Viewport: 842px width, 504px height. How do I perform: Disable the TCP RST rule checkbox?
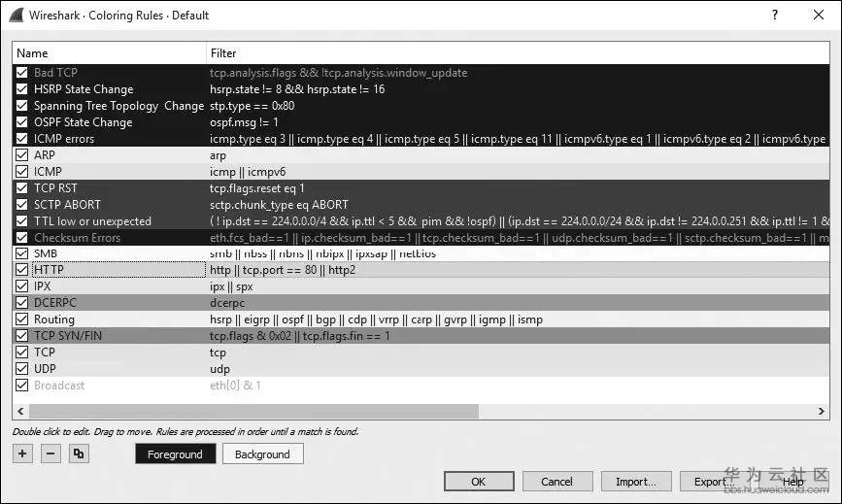(22, 188)
